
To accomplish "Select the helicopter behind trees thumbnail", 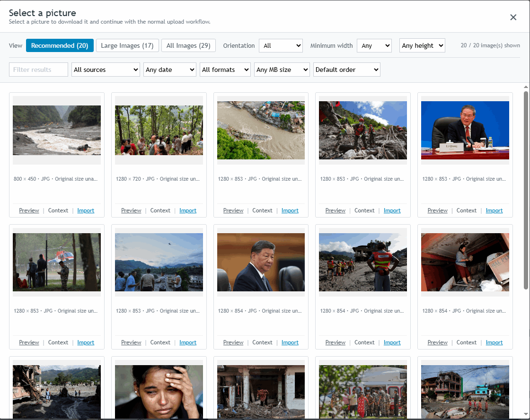I will click(x=57, y=262).
